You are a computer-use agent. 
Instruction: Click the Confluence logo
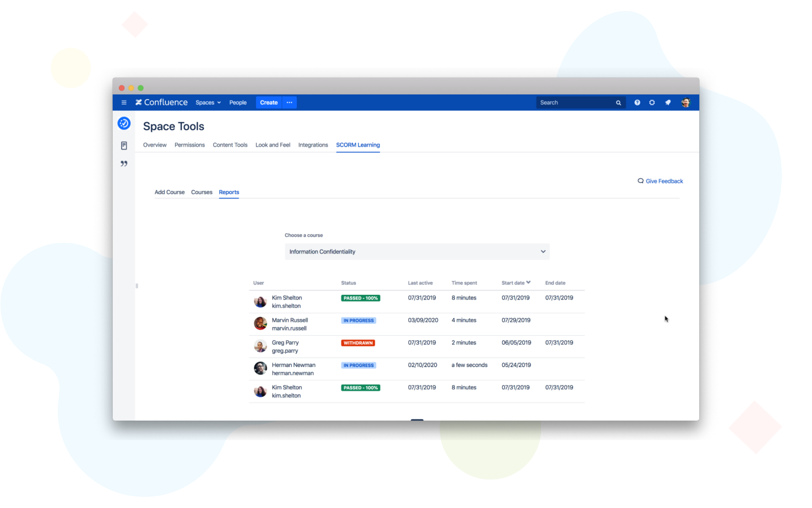point(161,102)
